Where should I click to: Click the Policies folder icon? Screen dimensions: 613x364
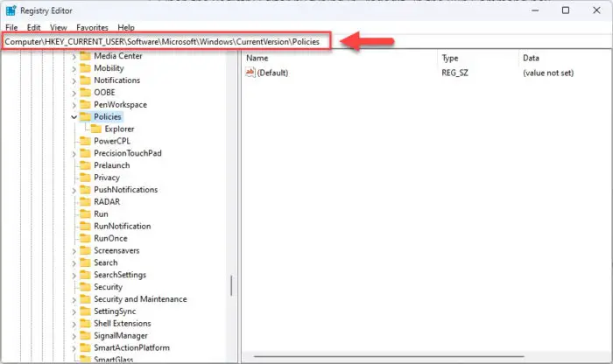(x=85, y=116)
